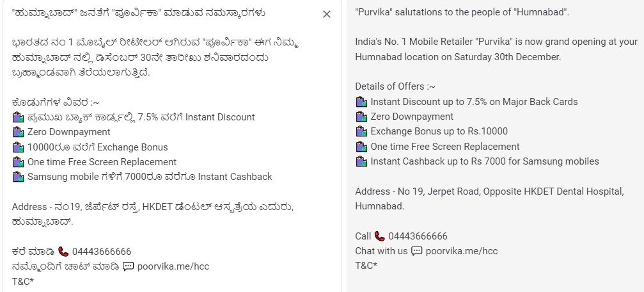Click the red phone icon after 'ಕರೆ ಮಾಡಿ'

(x=63, y=252)
